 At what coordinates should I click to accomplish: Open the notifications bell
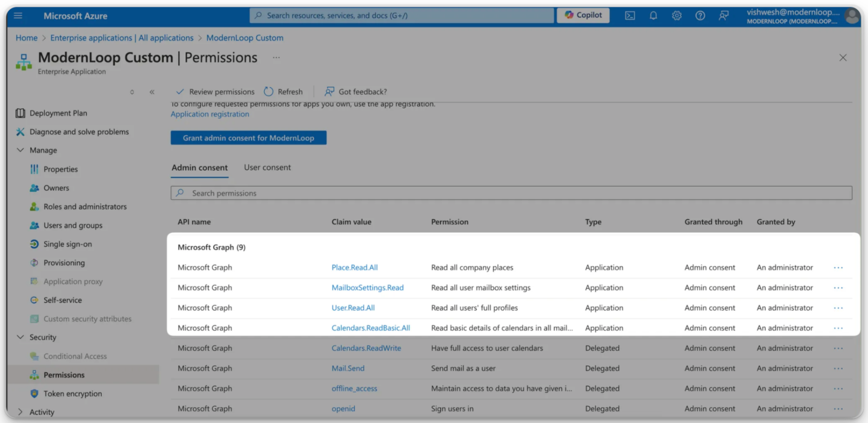click(653, 15)
